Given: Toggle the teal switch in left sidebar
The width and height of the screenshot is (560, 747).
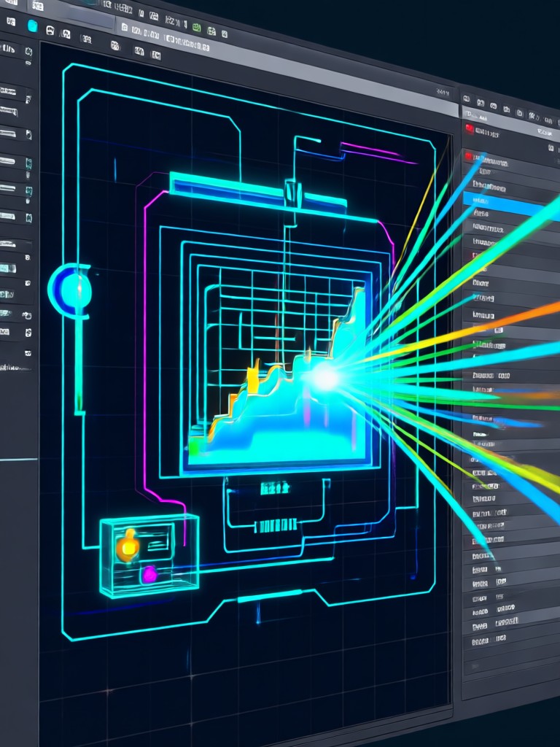Looking at the screenshot, I should [x=7, y=268].
